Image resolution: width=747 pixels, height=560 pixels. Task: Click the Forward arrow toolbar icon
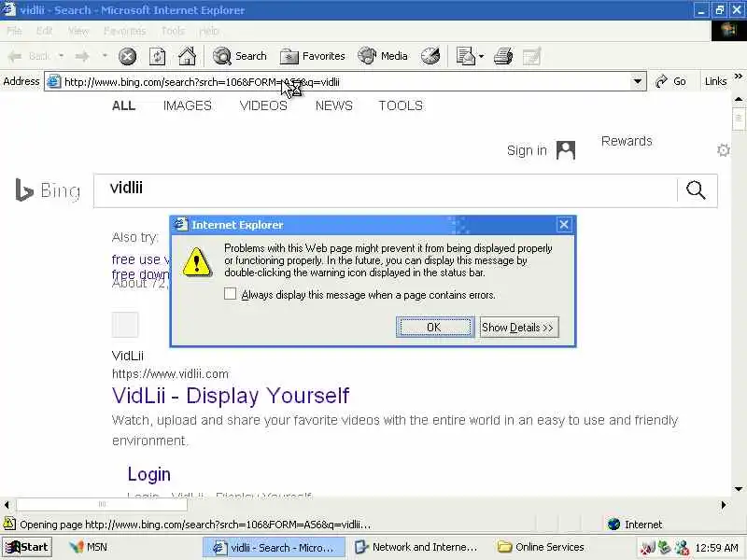tap(82, 56)
